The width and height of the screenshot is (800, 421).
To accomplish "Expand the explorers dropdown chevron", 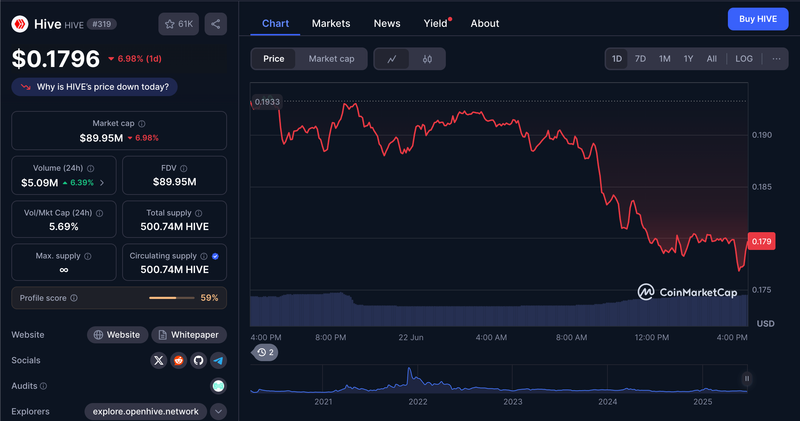I will tap(218, 411).
